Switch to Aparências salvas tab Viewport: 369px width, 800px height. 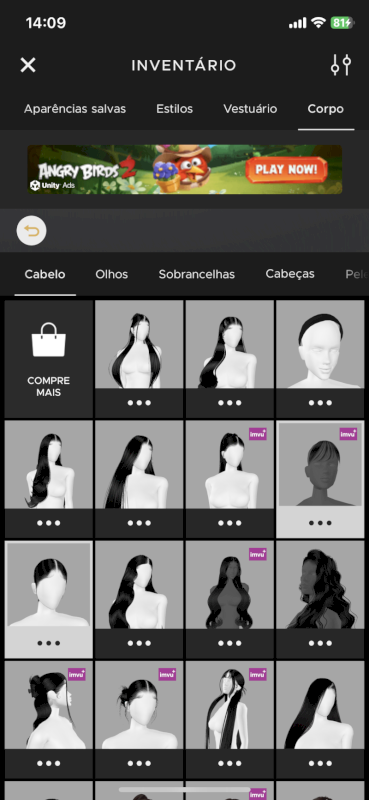coord(75,109)
